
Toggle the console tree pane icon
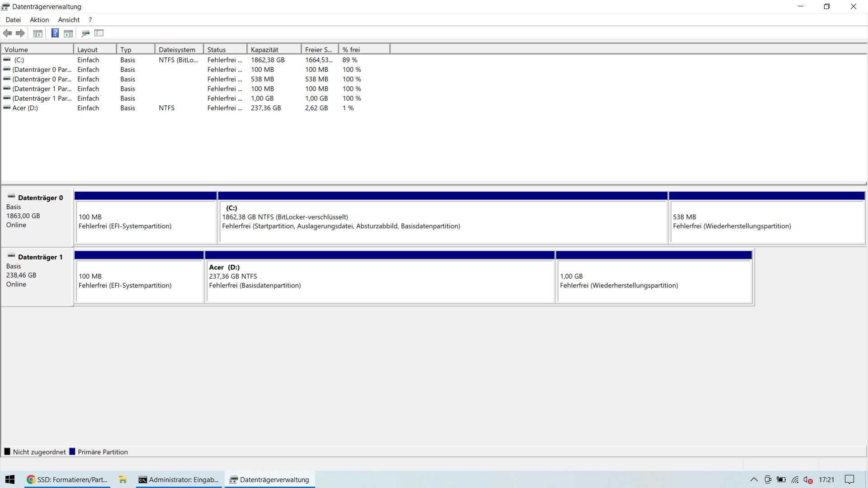coord(38,33)
